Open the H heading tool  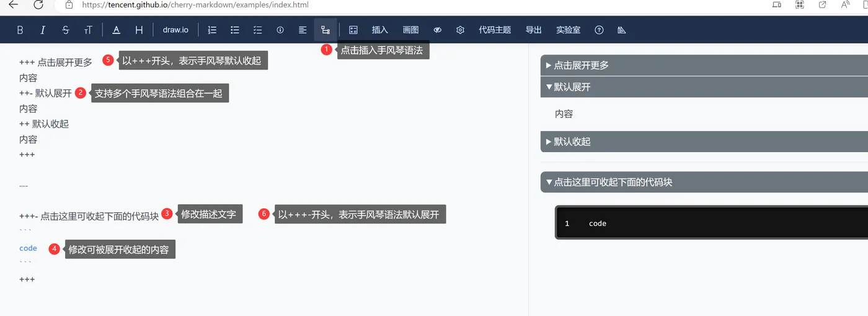[x=139, y=30]
